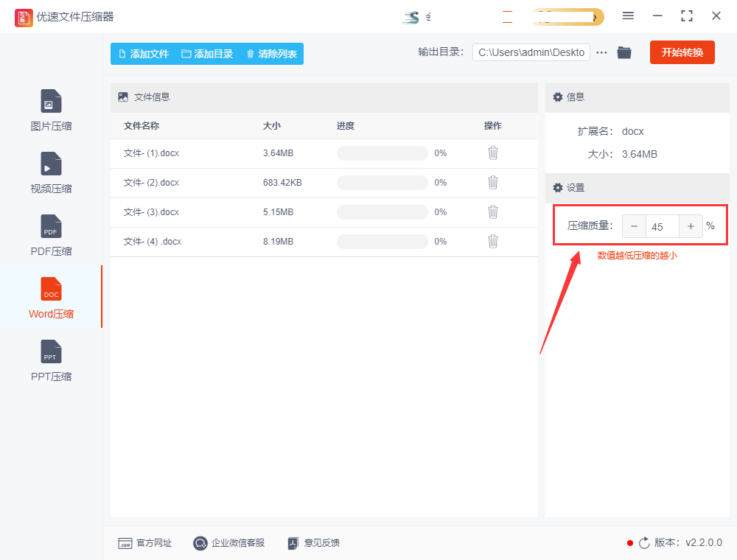Viewport: 737px width, 560px height.
Task: Open the 意见反馈 feedback option
Action: coord(314,543)
